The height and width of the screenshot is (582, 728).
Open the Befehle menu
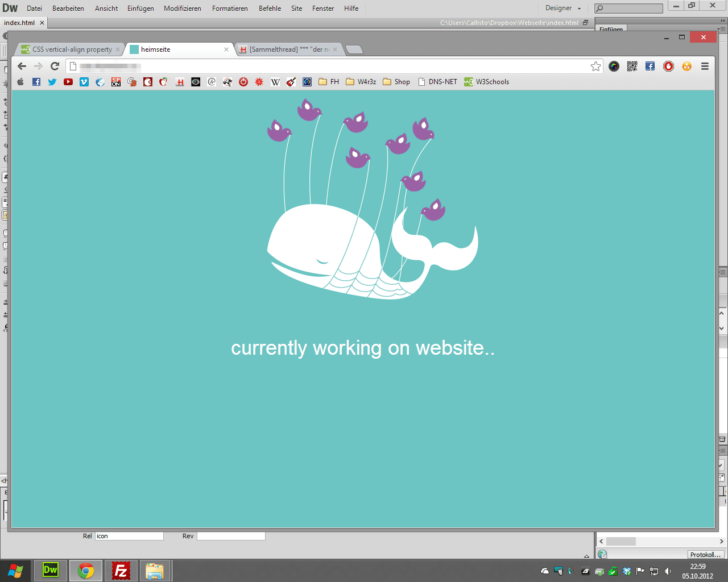click(x=270, y=9)
